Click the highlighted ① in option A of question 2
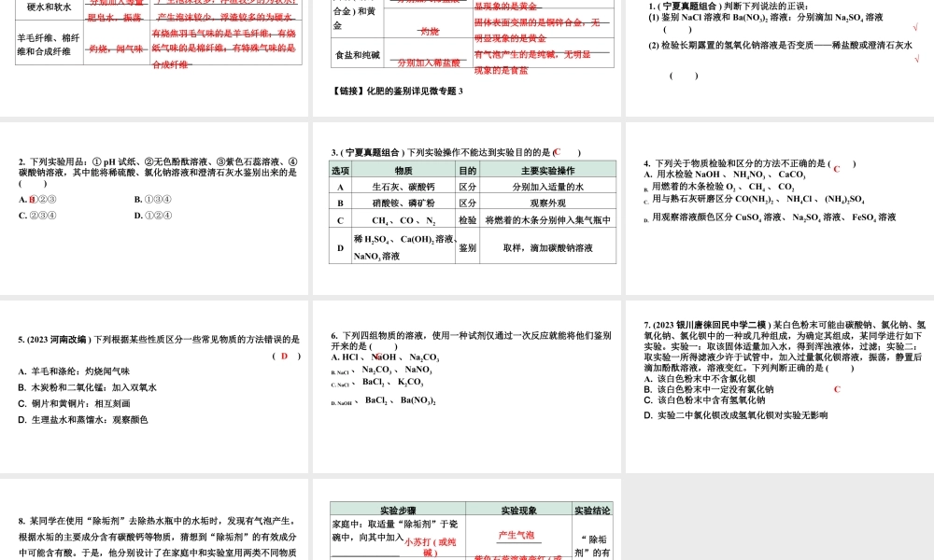The height and width of the screenshot is (560, 934). [33, 200]
